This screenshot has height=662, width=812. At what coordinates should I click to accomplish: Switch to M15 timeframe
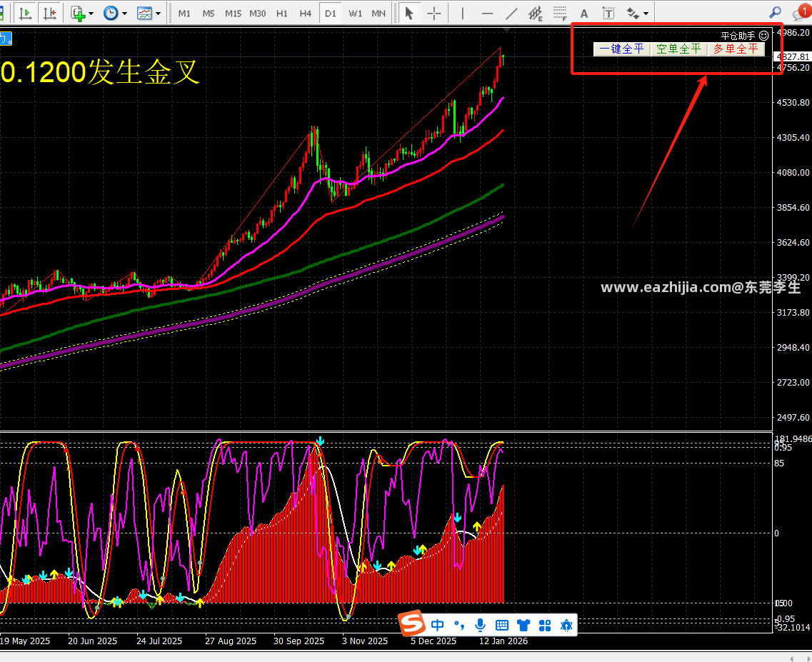click(233, 14)
